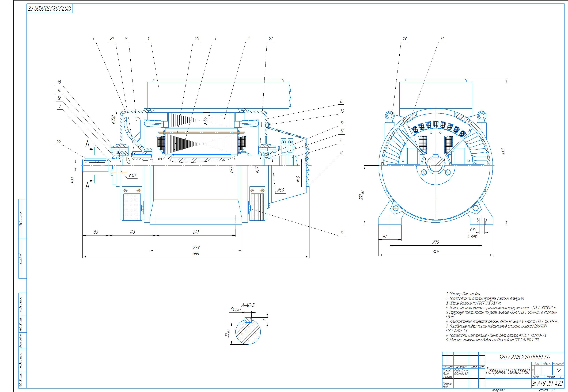Click the section label A-A(2:1)

click(x=248, y=305)
